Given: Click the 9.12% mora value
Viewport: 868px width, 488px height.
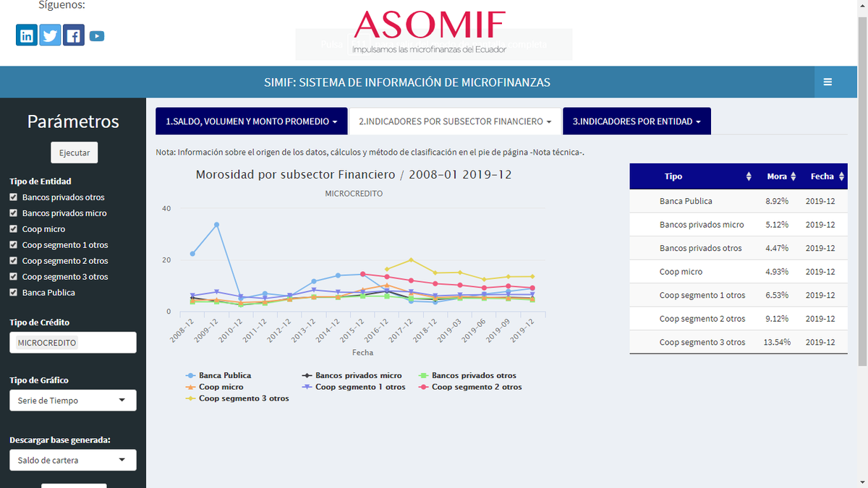Looking at the screenshot, I should 777,319.
